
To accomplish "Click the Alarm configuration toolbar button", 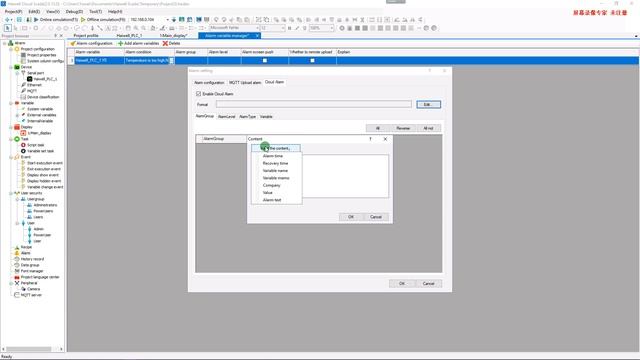I will click(91, 43).
